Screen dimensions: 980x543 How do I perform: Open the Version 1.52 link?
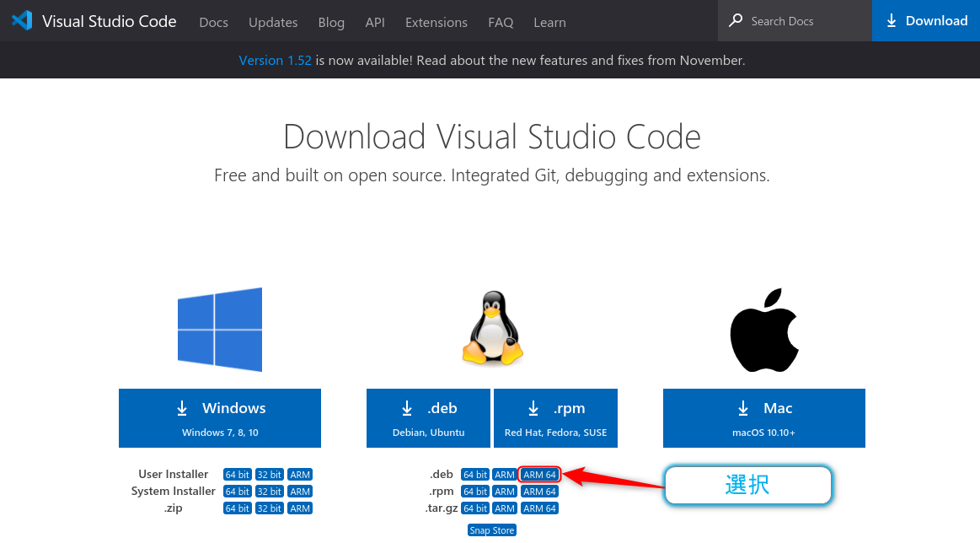tap(275, 60)
